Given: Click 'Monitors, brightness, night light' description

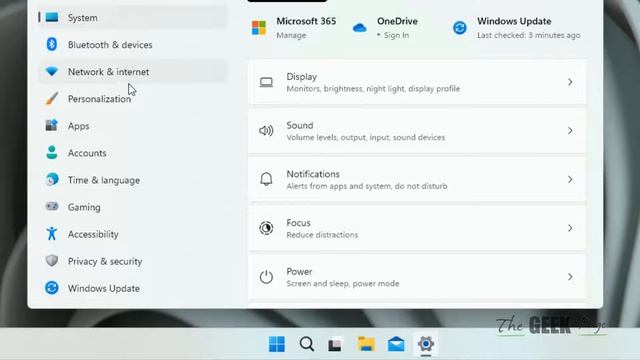Looking at the screenshot, I should point(373,89).
